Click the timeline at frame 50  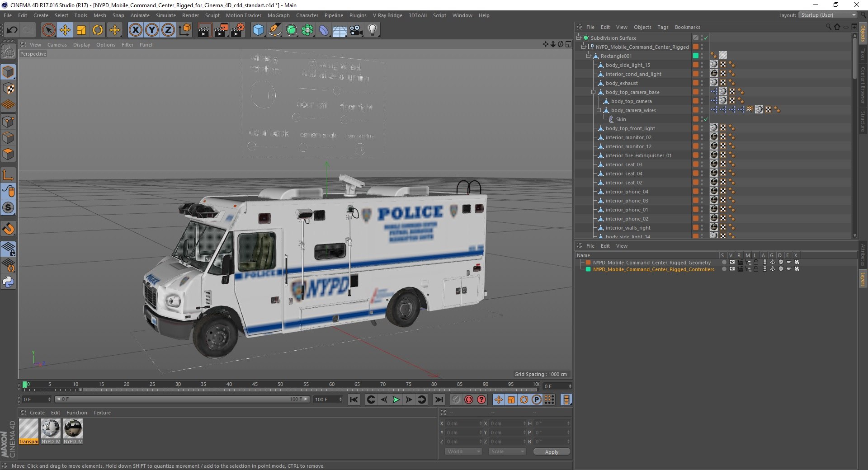(x=280, y=385)
